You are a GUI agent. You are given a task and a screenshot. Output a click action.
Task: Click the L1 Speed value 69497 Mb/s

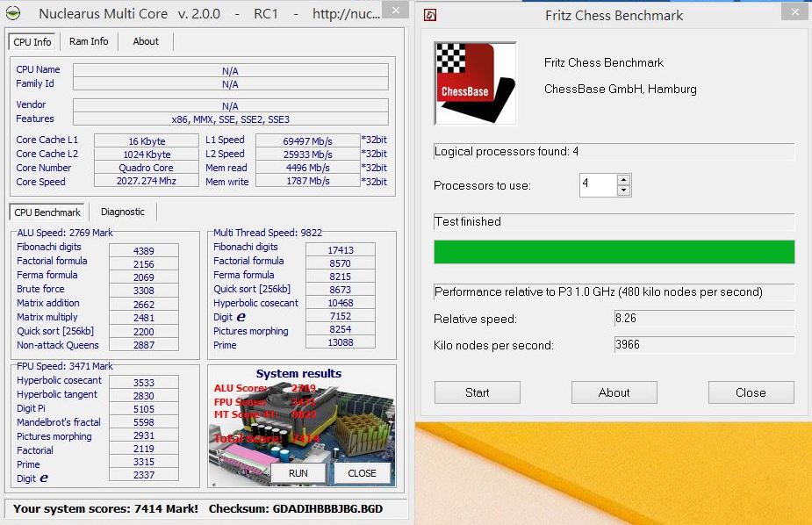tap(307, 140)
